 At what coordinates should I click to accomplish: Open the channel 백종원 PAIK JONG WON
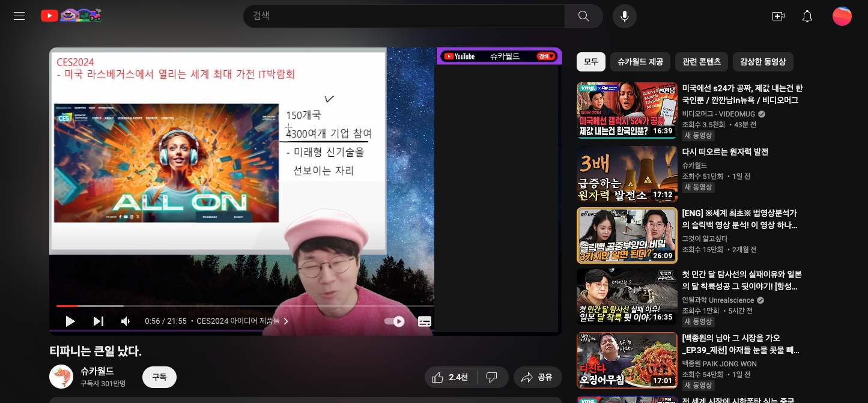click(719, 363)
